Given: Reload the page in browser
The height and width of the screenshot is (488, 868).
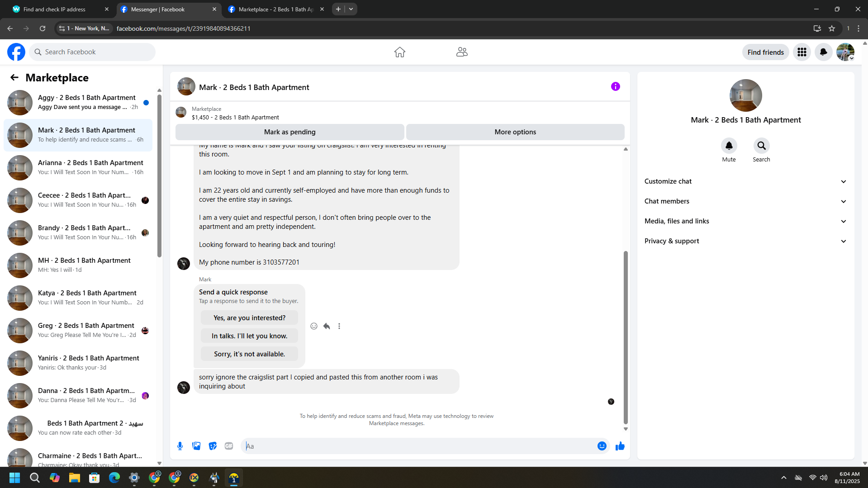Looking at the screenshot, I should pos(43,28).
